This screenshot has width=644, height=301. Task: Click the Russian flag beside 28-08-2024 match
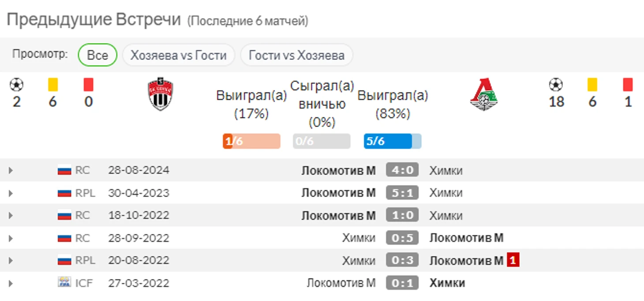(64, 170)
